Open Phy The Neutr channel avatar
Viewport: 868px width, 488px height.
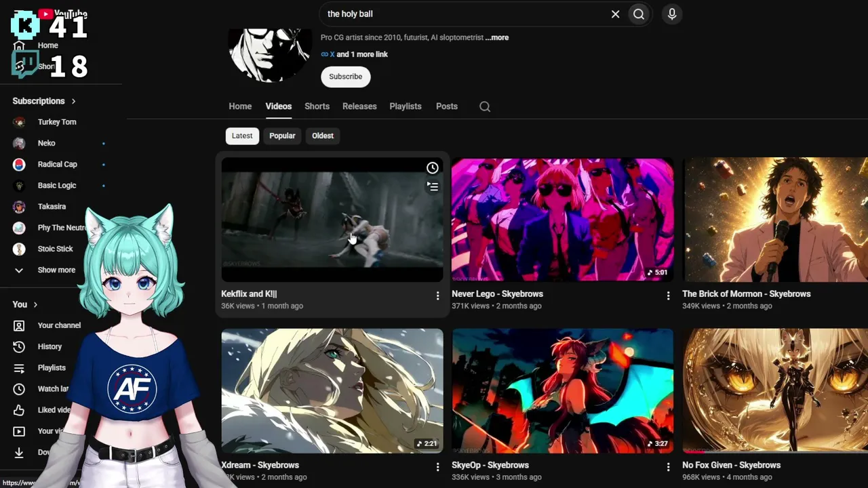pyautogui.click(x=19, y=228)
